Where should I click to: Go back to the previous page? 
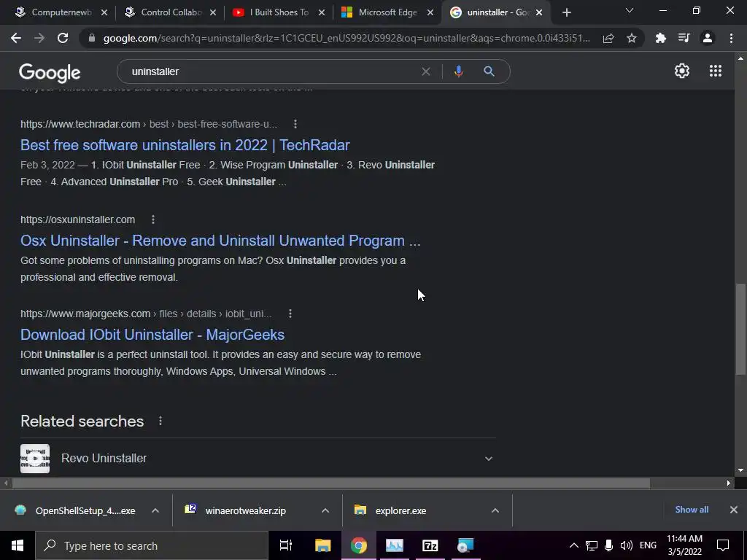(x=16, y=38)
